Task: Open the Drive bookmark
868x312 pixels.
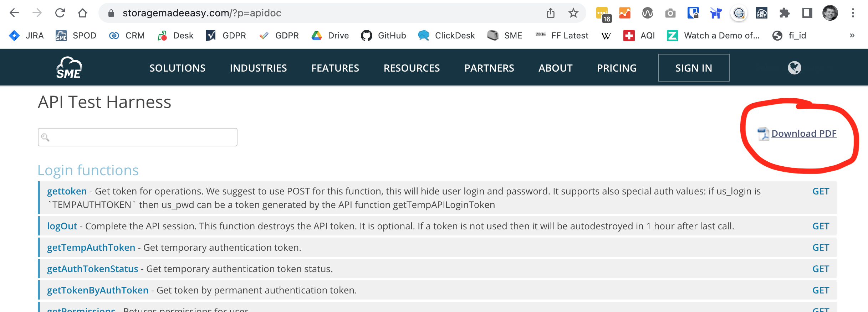Action: click(330, 36)
